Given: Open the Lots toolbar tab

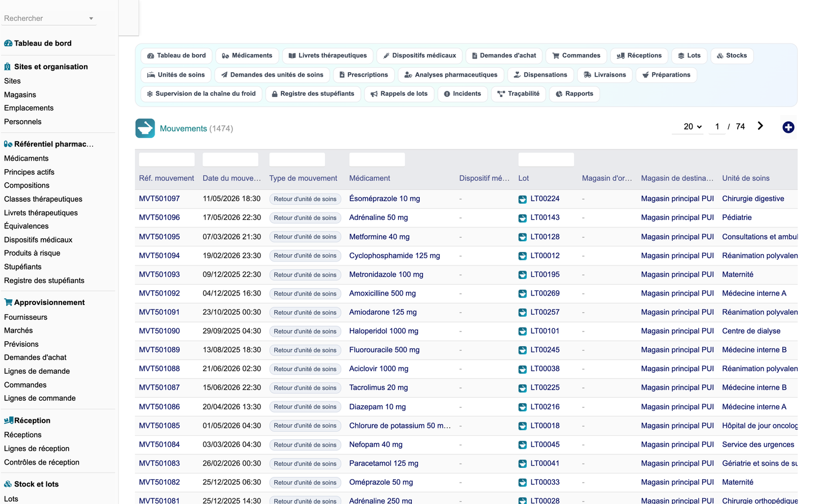Looking at the screenshot, I should pyautogui.click(x=689, y=56).
